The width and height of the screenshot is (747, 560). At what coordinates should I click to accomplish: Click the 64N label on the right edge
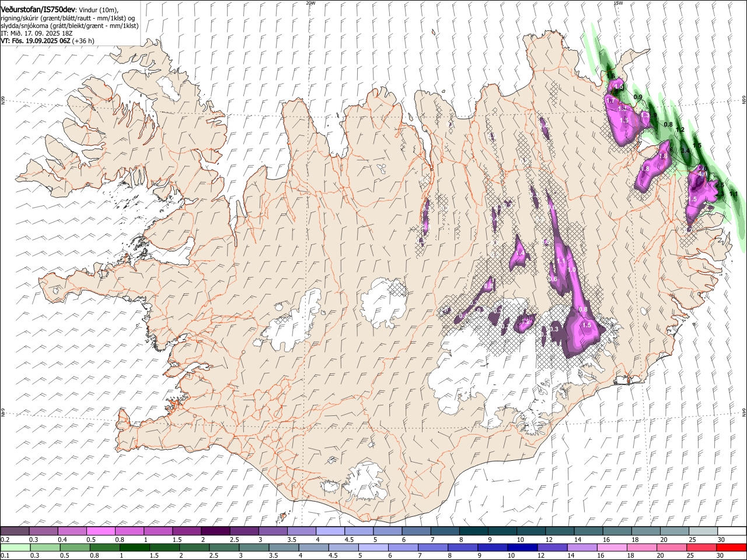click(x=744, y=412)
